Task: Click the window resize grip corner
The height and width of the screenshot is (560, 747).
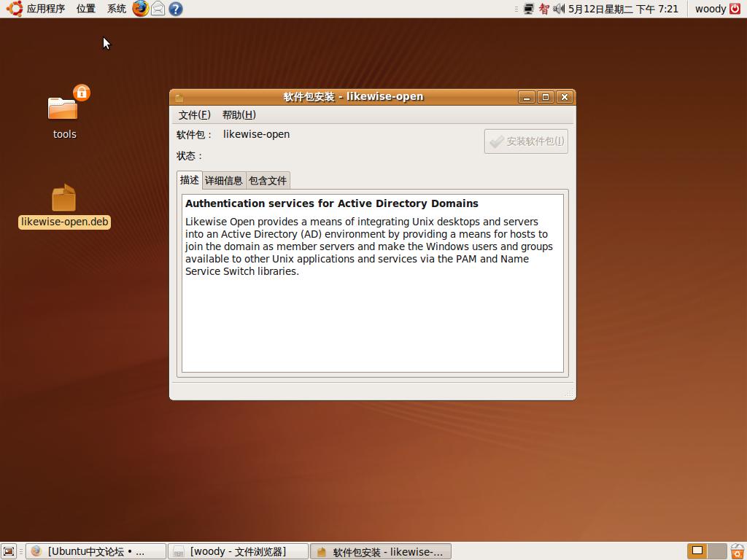Action: 569,393
